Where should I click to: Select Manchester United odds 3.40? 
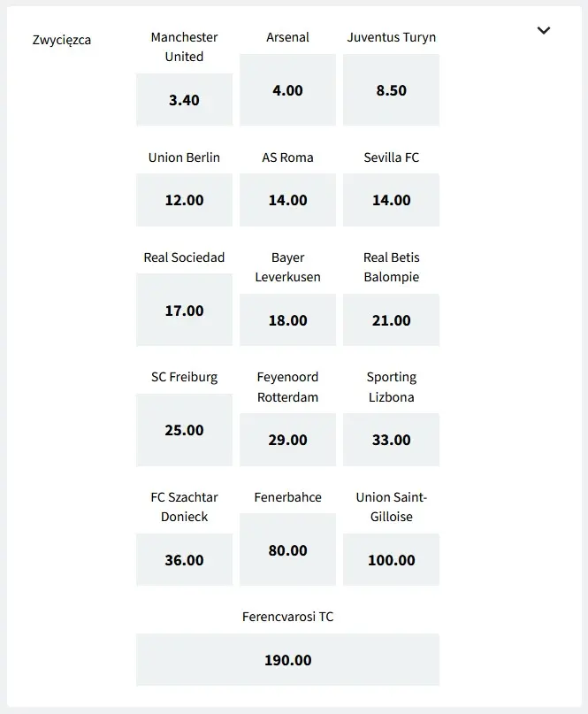[184, 100]
